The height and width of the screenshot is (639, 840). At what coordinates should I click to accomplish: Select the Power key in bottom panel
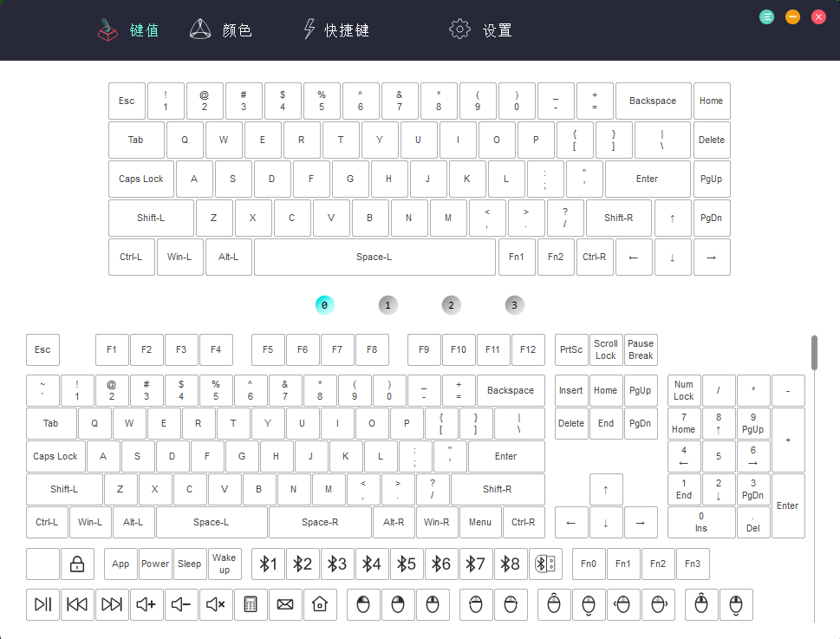click(x=155, y=564)
